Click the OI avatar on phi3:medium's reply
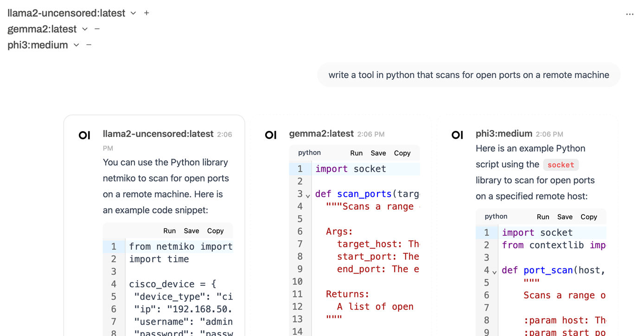This screenshot has height=336, width=644. 458,135
